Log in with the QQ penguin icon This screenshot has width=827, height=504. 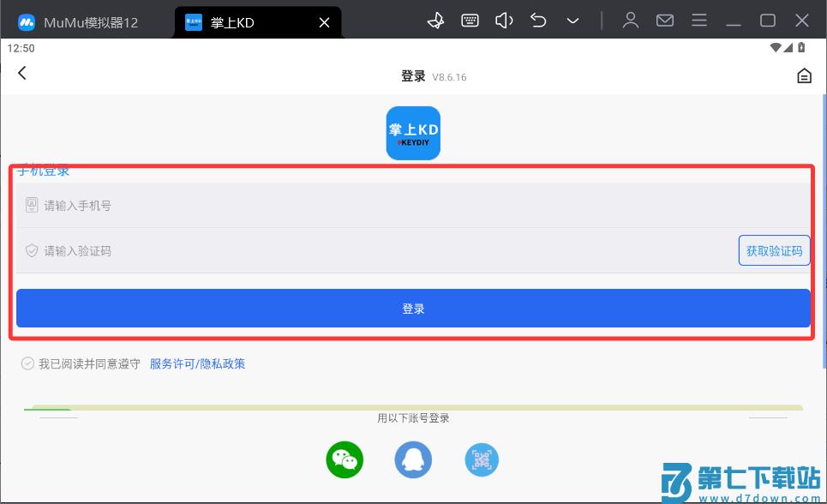(413, 459)
